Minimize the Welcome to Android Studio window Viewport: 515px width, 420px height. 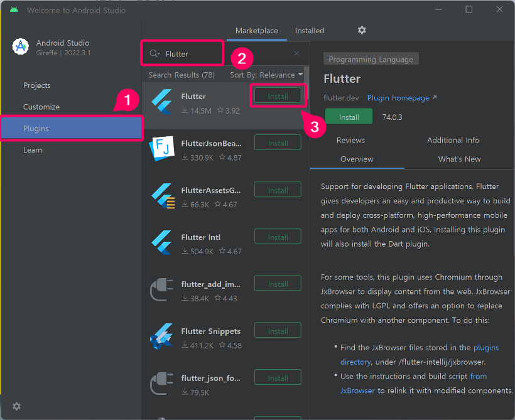438,9
